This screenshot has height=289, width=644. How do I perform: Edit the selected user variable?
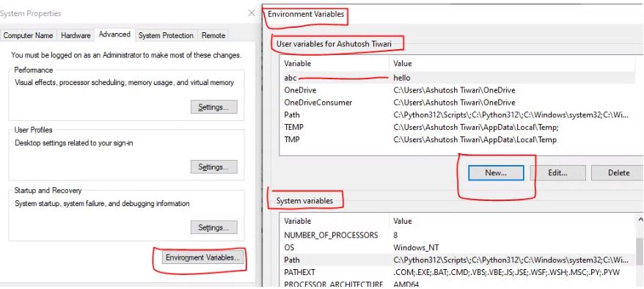(x=557, y=173)
